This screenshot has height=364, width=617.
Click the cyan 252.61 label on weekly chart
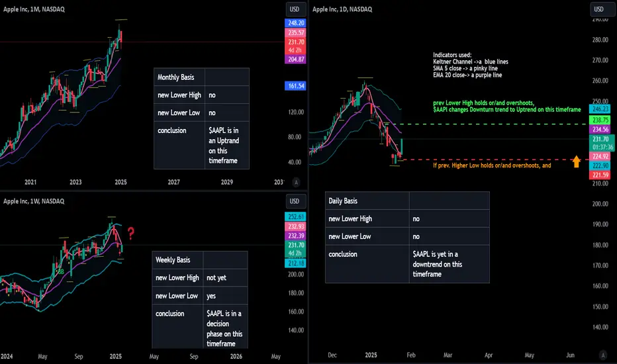(x=295, y=217)
